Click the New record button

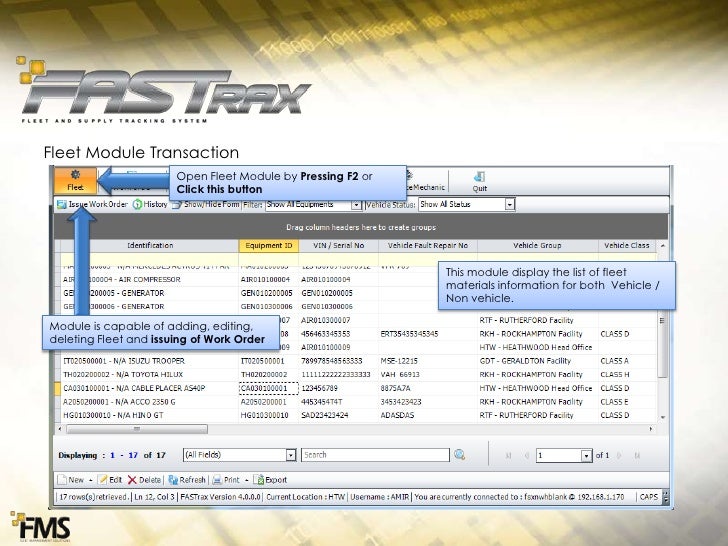coord(71,480)
